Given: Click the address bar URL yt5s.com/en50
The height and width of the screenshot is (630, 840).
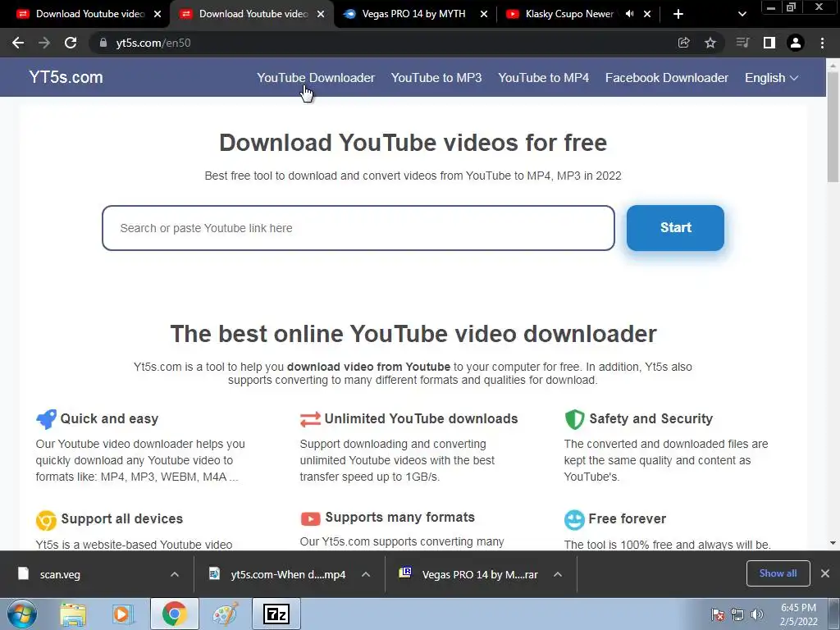Looking at the screenshot, I should click(x=153, y=43).
